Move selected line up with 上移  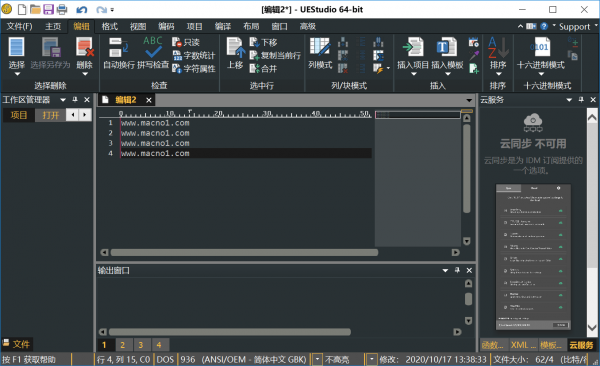click(x=235, y=53)
